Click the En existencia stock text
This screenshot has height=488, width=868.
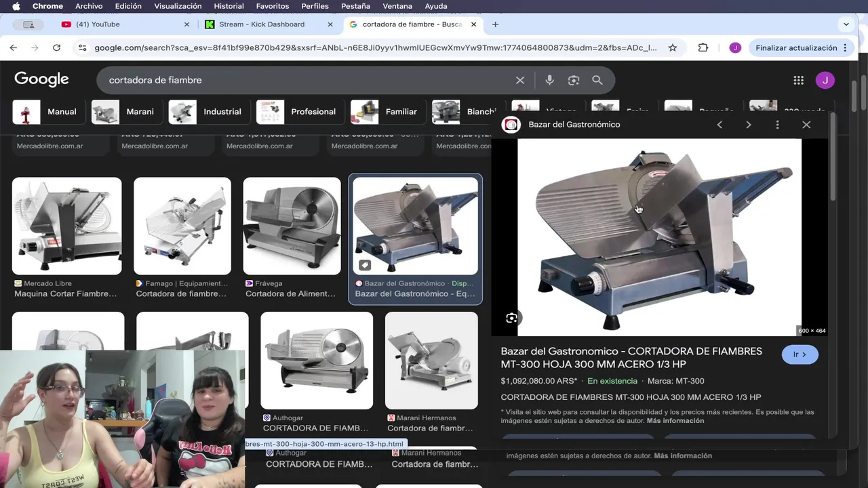[x=612, y=381]
